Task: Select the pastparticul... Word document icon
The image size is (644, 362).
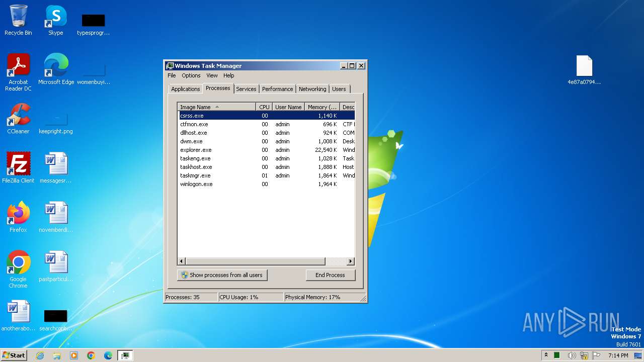Action: tap(56, 266)
